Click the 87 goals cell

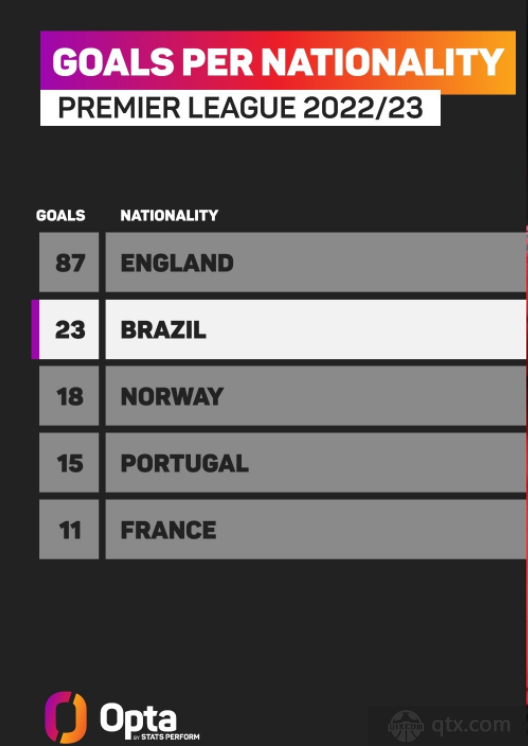(x=69, y=262)
